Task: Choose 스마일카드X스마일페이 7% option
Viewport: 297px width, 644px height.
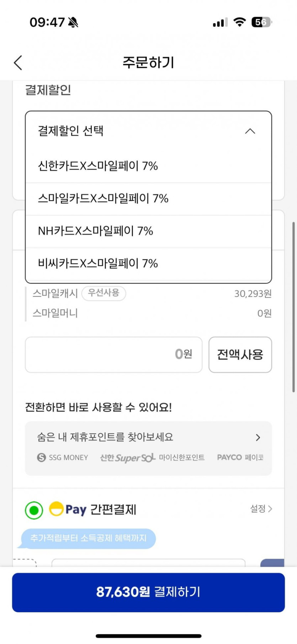Action: point(103,199)
